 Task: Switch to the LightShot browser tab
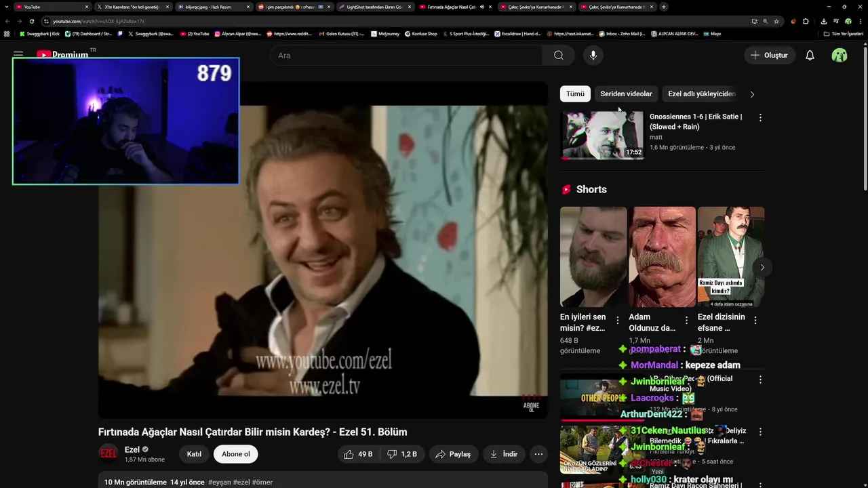pos(375,7)
